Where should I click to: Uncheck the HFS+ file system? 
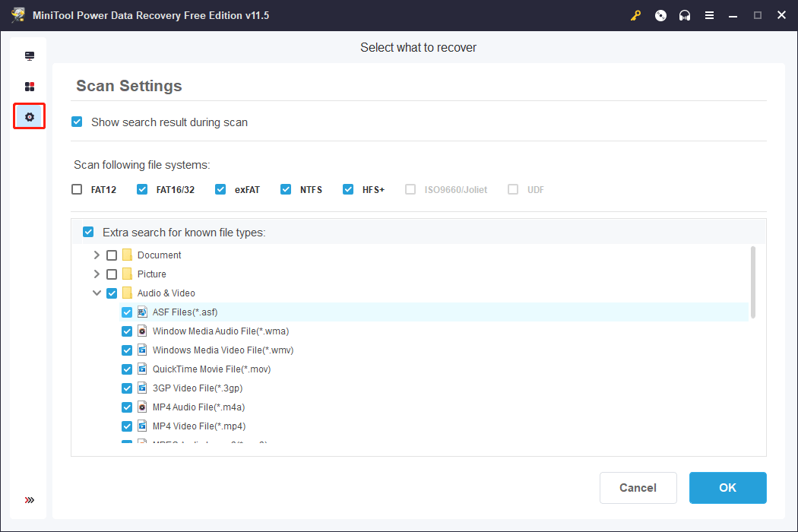pyautogui.click(x=348, y=189)
